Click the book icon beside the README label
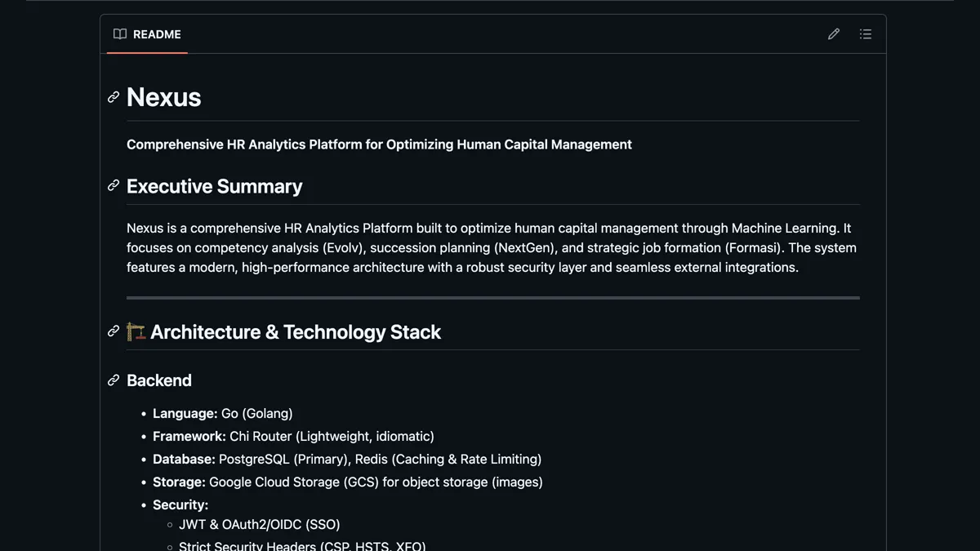 pos(119,33)
